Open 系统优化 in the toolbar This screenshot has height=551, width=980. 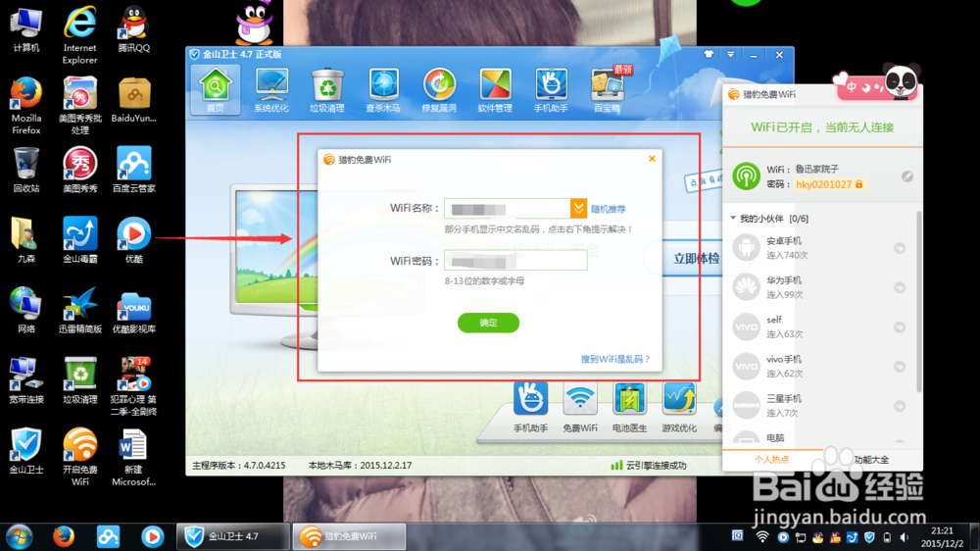click(271, 90)
